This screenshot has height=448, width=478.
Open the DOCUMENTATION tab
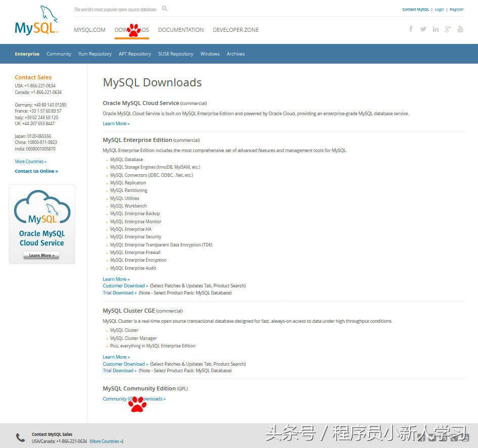click(x=181, y=30)
